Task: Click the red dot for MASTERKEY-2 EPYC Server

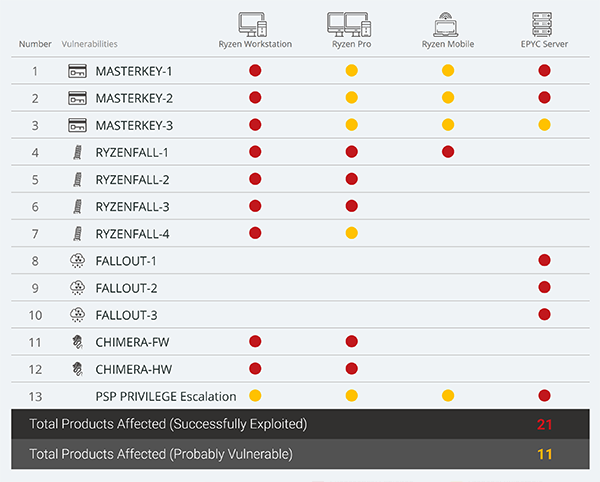Action: [545, 98]
